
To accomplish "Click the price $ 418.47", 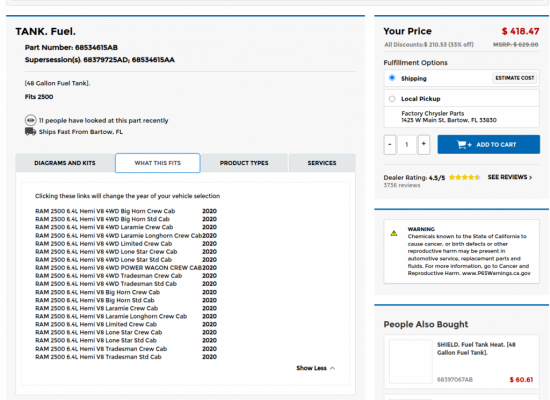I will 521,31.
